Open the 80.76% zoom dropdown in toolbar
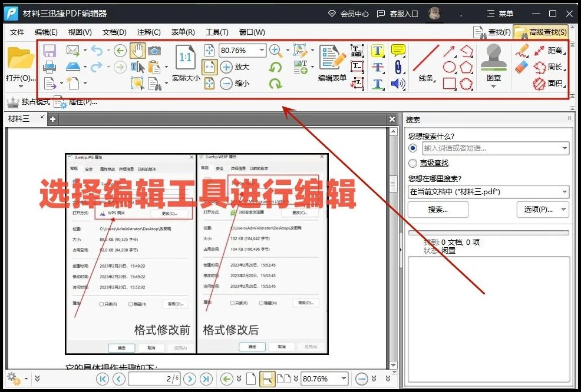The image size is (581, 392). pyautogui.click(x=262, y=50)
